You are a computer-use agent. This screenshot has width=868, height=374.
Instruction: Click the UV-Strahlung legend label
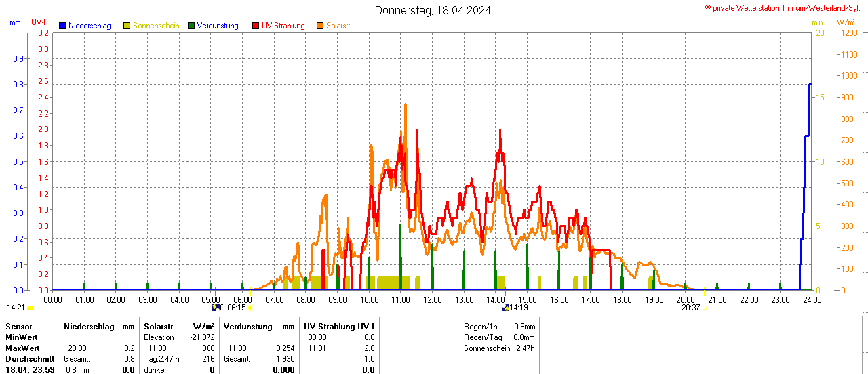coord(283,26)
